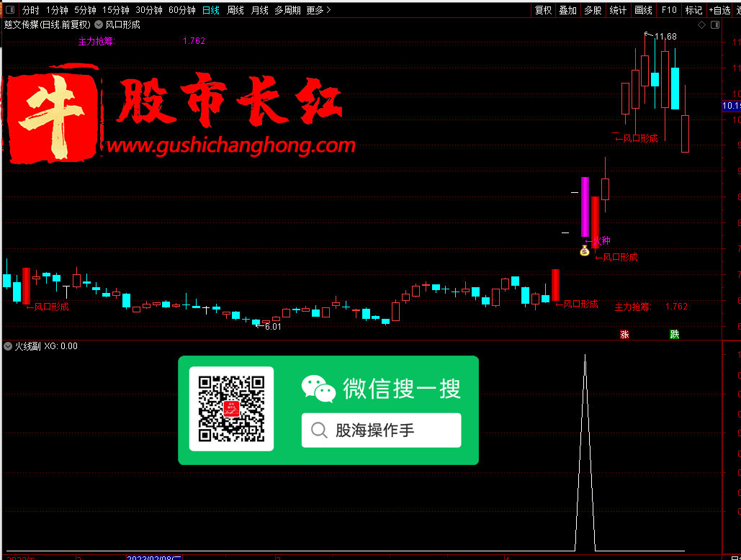
Task: Add stock with +自选 button
Action: click(x=719, y=10)
